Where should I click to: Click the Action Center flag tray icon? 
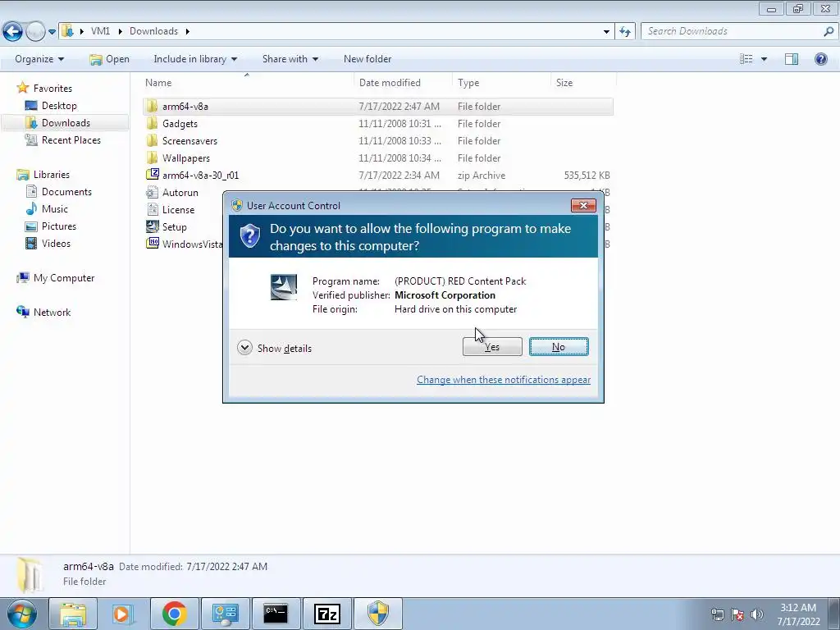(737, 614)
